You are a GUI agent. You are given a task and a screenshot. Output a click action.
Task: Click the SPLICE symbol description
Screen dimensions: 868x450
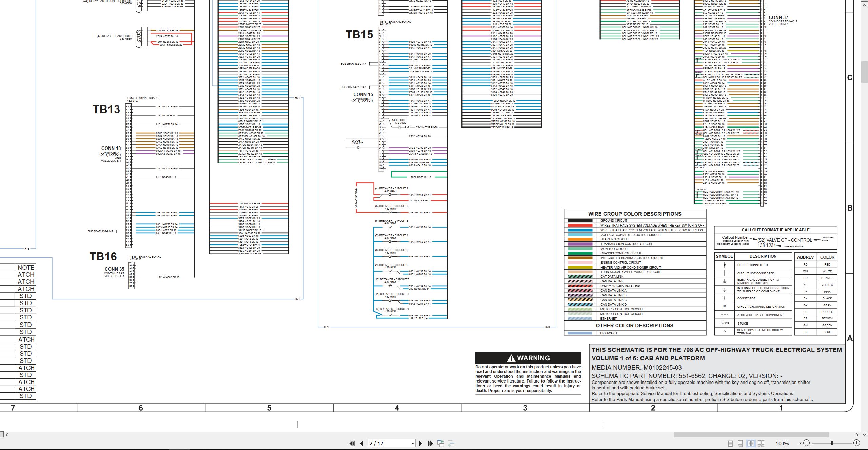click(743, 324)
